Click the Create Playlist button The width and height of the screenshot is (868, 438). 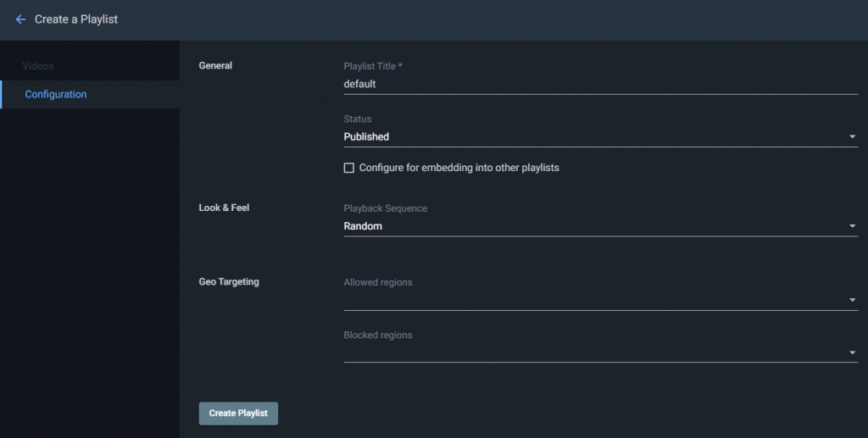coord(238,413)
